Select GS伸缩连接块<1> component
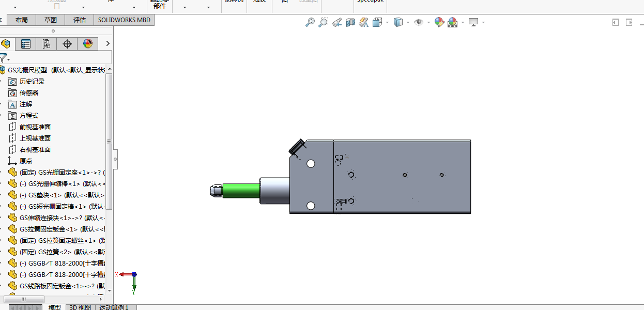The height and width of the screenshot is (310, 644). (62, 218)
